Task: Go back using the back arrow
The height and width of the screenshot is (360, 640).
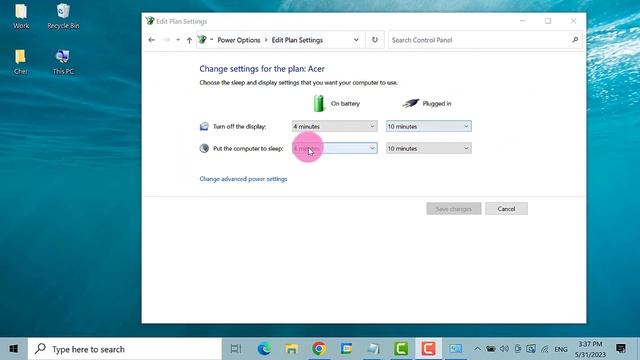Action: point(151,40)
